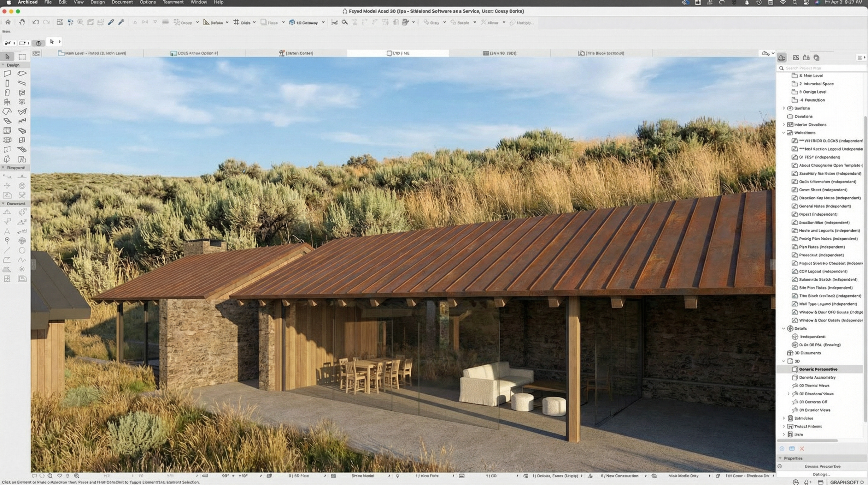Expand the Interior Elevations tree node

784,124
